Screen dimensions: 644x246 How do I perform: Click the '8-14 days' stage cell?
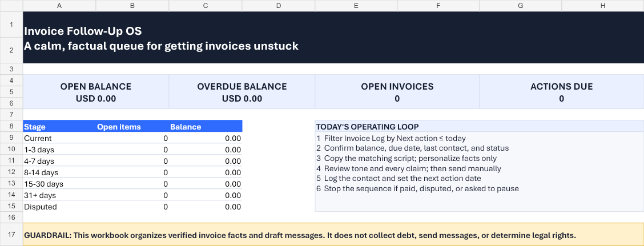pos(59,173)
